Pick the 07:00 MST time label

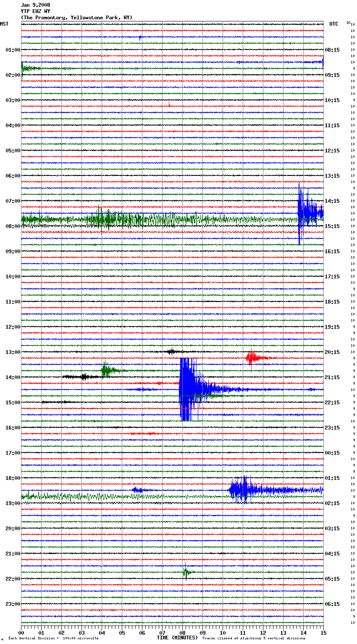(x=13, y=201)
